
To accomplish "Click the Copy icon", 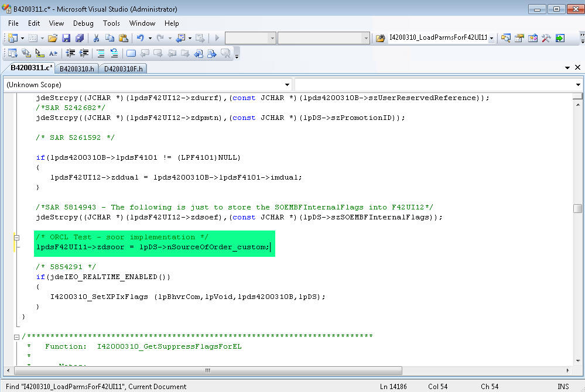I will click(x=110, y=38).
